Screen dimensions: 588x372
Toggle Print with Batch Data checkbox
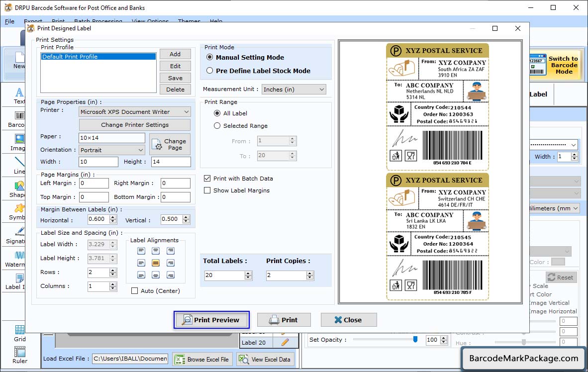[x=207, y=179]
